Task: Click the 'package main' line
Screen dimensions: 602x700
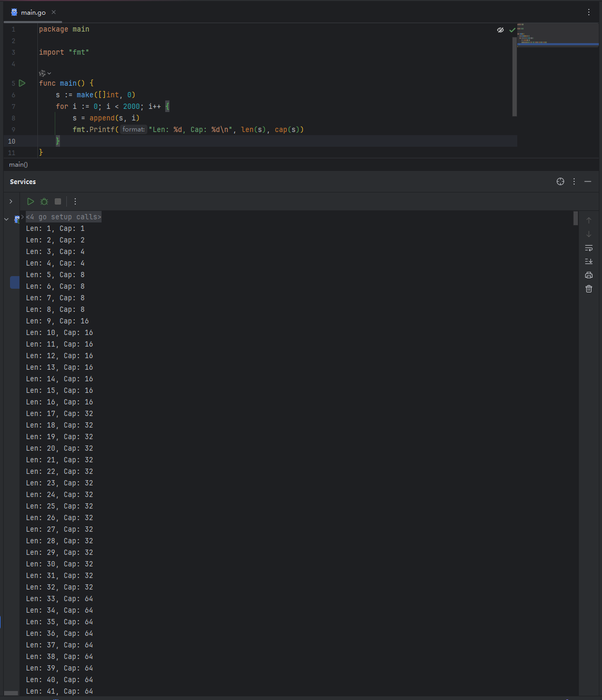Action: point(64,29)
